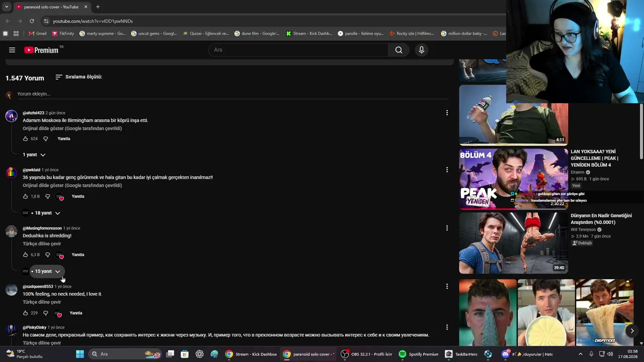644x362 pixels.
Task: Open the Chrome tab search dropdown
Action: [x=7, y=7]
